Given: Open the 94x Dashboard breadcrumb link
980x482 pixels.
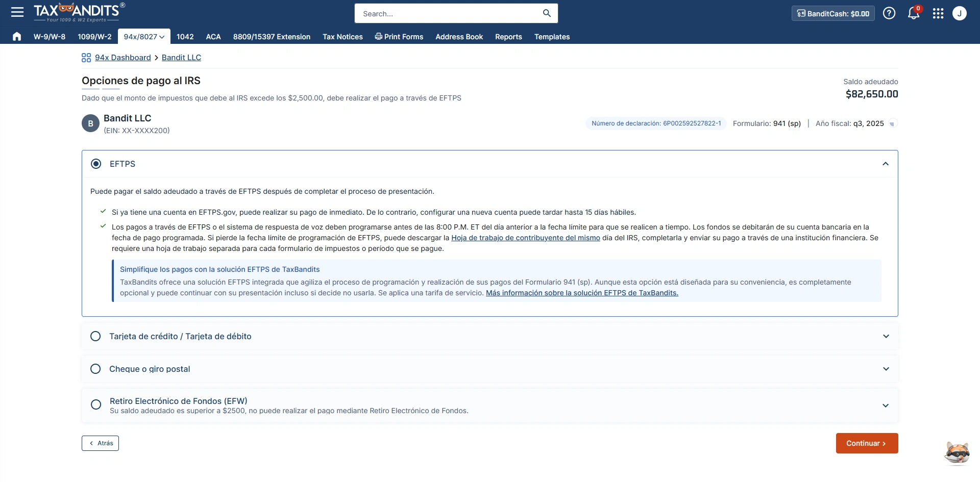Looking at the screenshot, I should point(122,58).
